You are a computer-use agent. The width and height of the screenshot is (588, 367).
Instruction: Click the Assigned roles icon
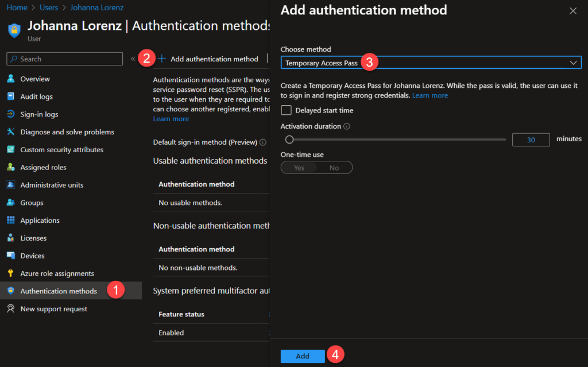pyautogui.click(x=10, y=167)
